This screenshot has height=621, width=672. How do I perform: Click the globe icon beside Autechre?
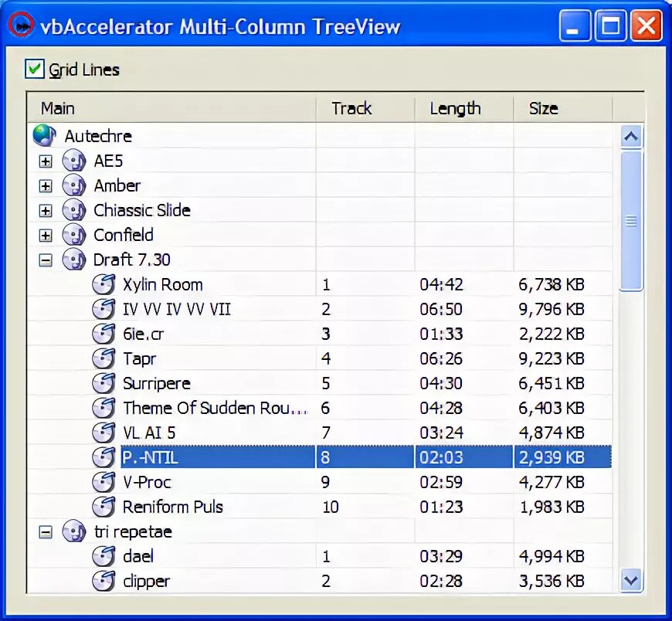point(44,135)
